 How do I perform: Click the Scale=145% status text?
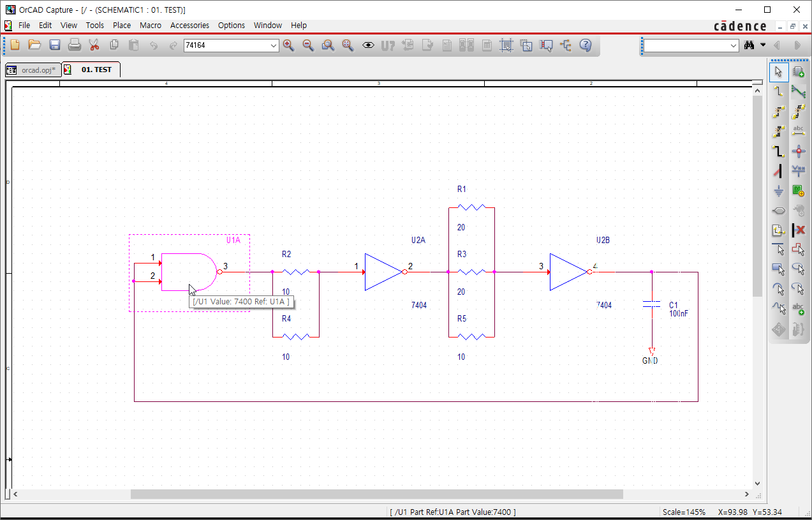pyautogui.click(x=684, y=512)
